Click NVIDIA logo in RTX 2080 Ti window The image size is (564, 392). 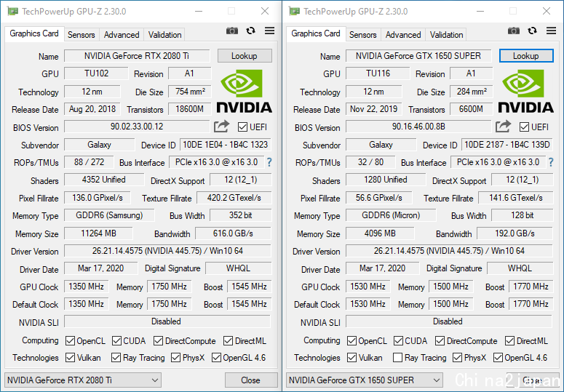pyautogui.click(x=245, y=92)
